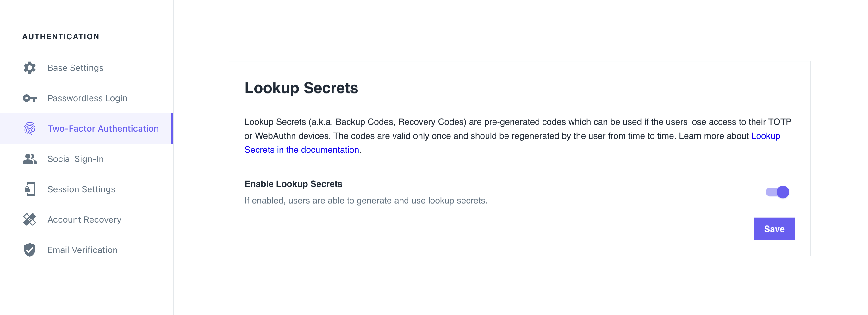Open Account Recovery settings
This screenshot has width=868, height=315.
tap(84, 219)
